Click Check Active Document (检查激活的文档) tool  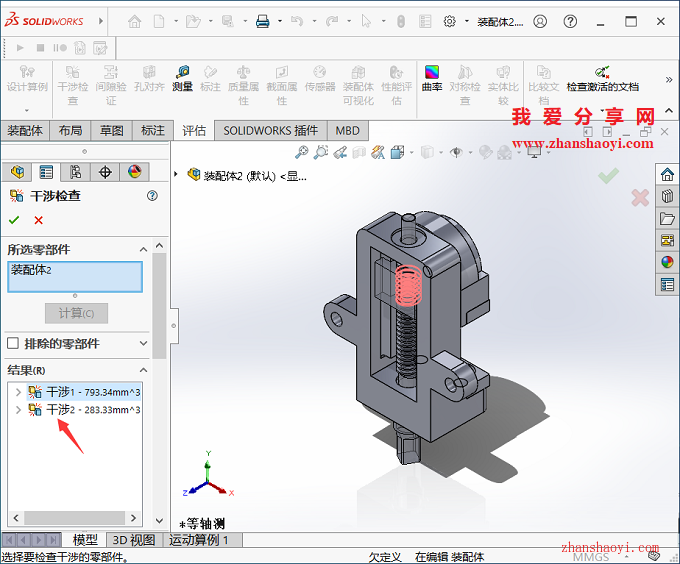click(x=602, y=78)
